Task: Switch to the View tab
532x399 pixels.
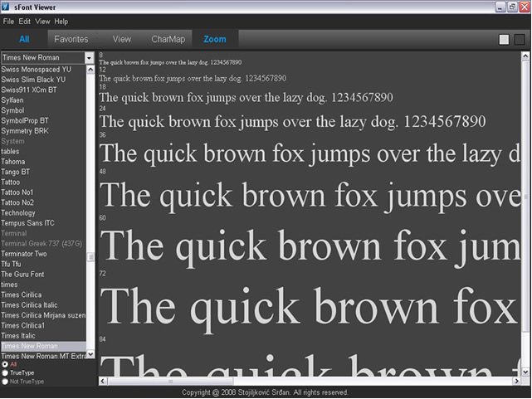Action: click(121, 39)
